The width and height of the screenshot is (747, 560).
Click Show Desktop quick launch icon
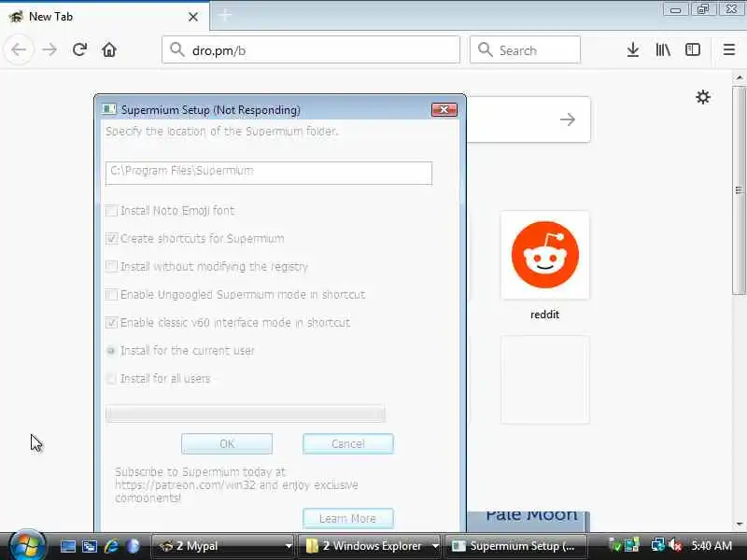coord(67,546)
